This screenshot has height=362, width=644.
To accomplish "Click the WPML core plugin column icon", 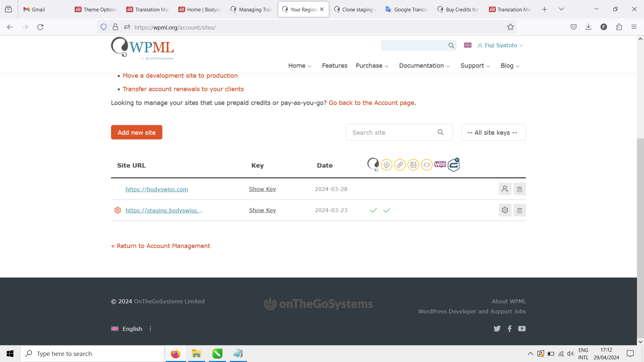I will [x=373, y=165].
